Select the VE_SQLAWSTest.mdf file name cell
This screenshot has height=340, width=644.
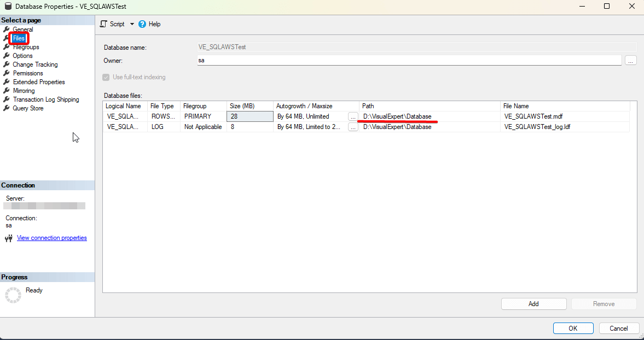[565, 116]
